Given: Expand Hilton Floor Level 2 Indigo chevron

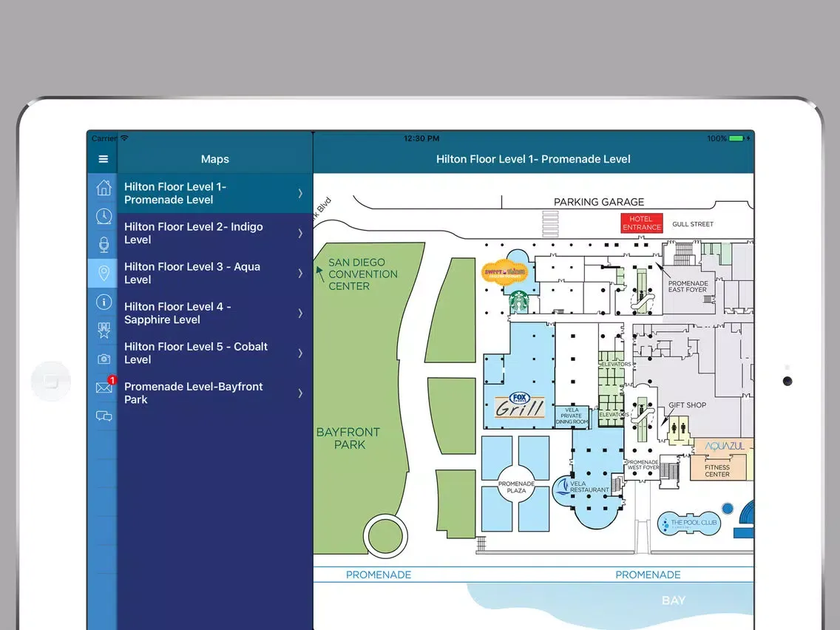Looking at the screenshot, I should click(x=300, y=233).
